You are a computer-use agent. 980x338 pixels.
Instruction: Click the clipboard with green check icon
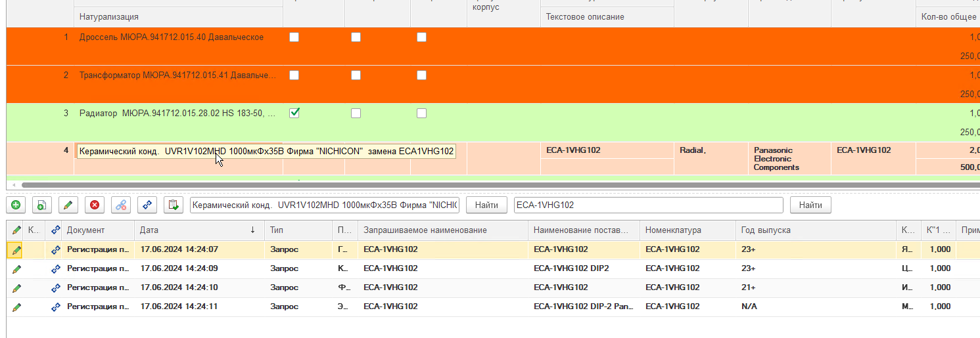pos(174,205)
